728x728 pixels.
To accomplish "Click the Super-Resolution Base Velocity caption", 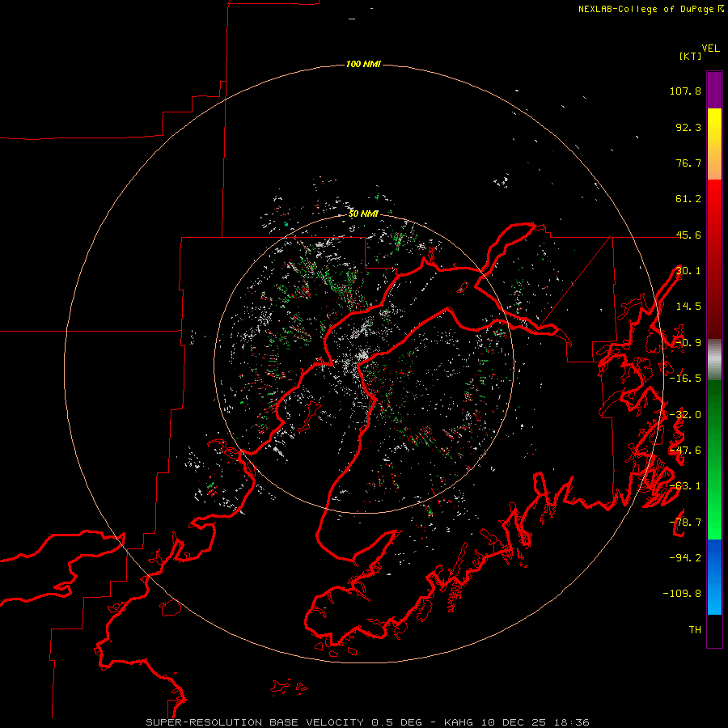I will point(367,722).
